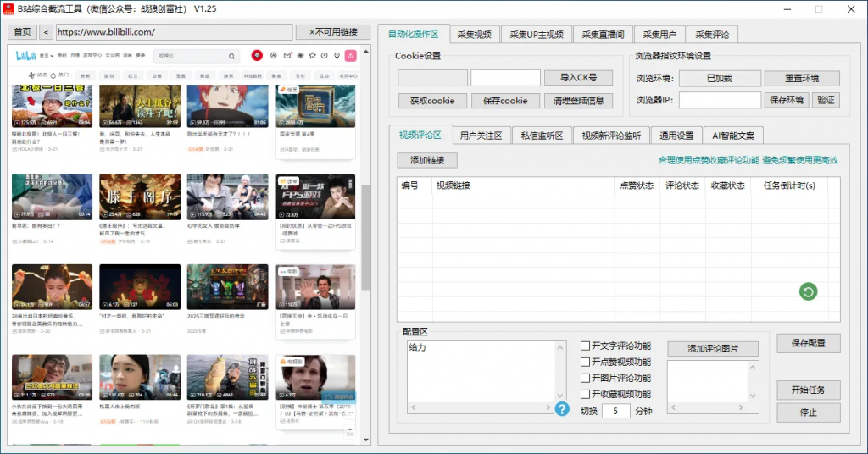
Task: Click the search magnifier icon in bilibili header
Action: click(231, 56)
